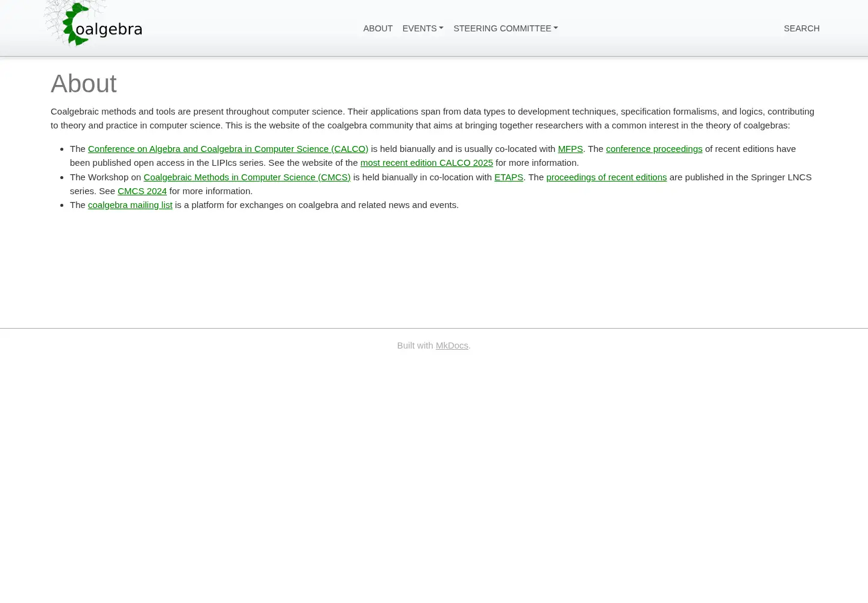The width and height of the screenshot is (868, 603).
Task: Open the About nav item
Action: coord(378,28)
